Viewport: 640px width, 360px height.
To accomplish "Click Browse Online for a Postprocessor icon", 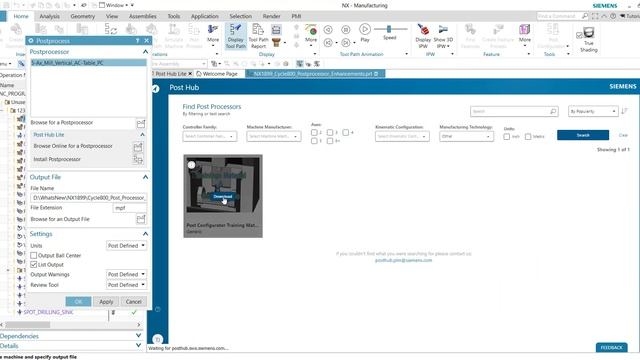I will tap(138, 147).
